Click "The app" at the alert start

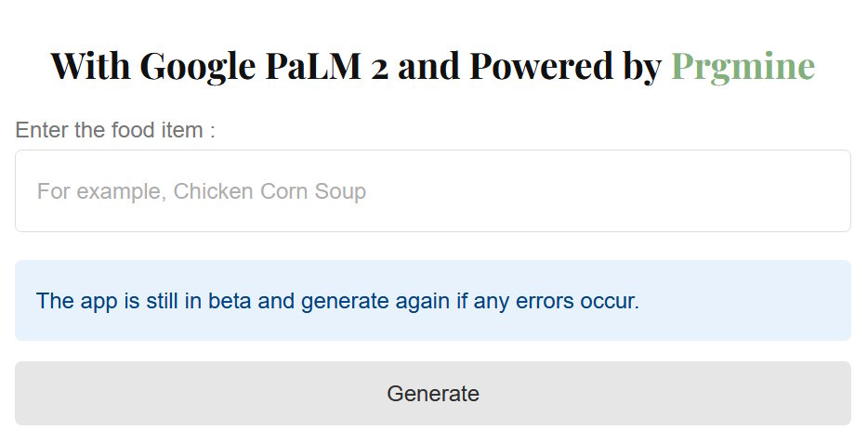point(75,302)
